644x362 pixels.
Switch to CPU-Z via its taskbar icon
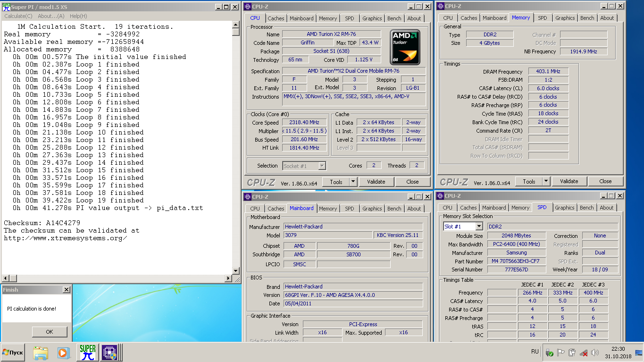click(x=109, y=352)
